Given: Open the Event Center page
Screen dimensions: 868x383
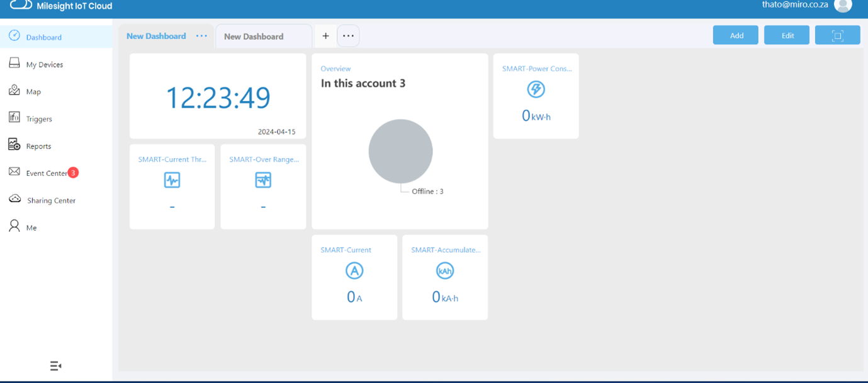Looking at the screenshot, I should click(46, 173).
